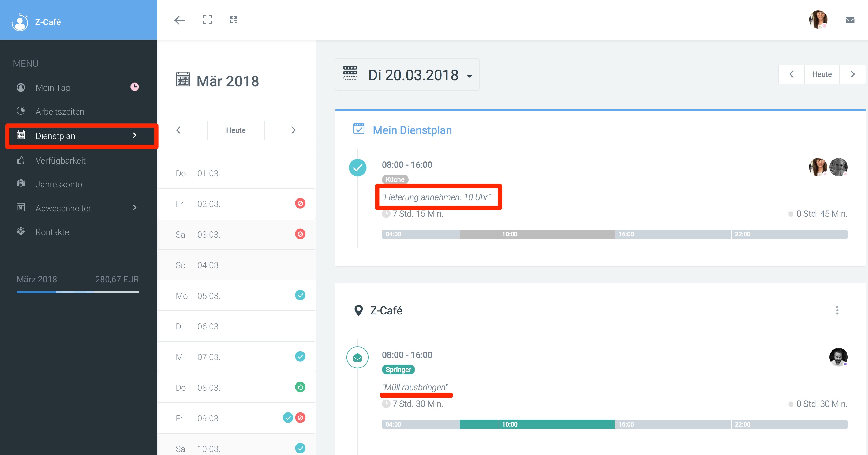This screenshot has height=455, width=868.
Task: Select Do 01.03. in the day list
Action: (237, 173)
